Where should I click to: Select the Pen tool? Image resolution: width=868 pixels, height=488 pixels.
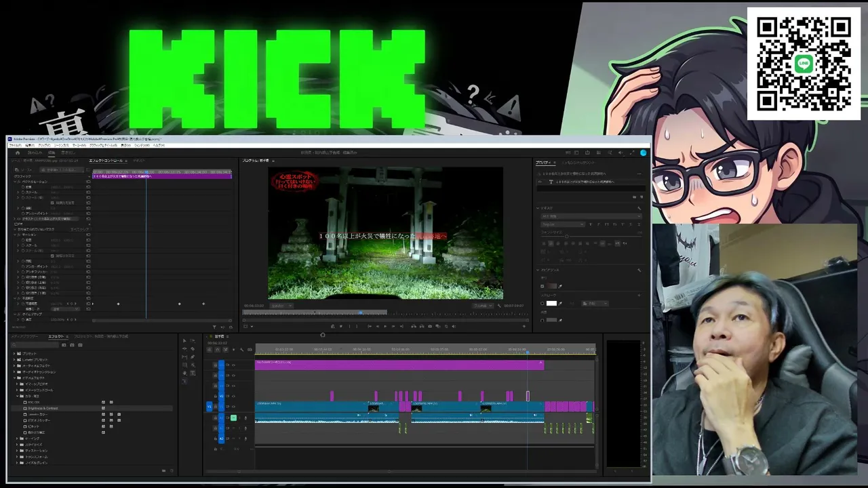click(x=193, y=357)
